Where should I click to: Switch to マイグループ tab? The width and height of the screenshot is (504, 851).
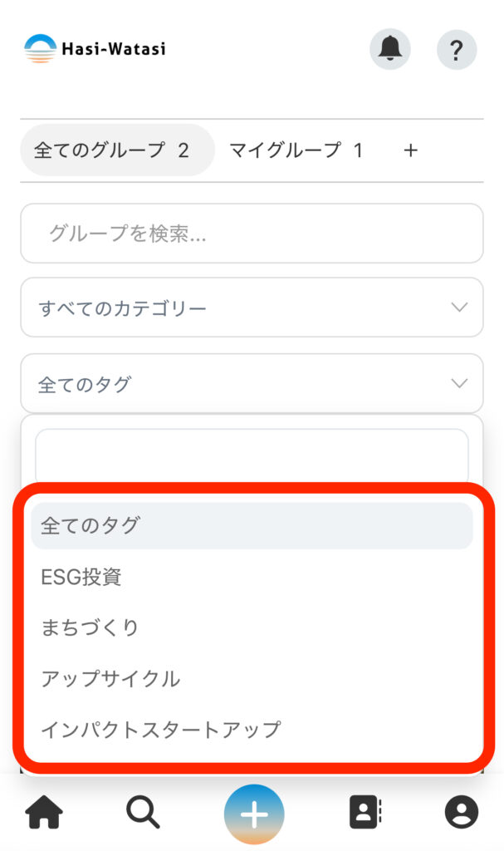point(296,150)
